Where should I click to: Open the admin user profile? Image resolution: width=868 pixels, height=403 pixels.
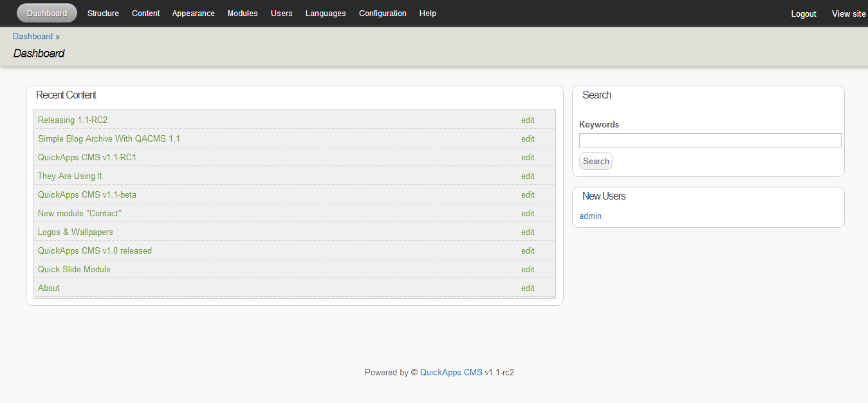click(590, 216)
